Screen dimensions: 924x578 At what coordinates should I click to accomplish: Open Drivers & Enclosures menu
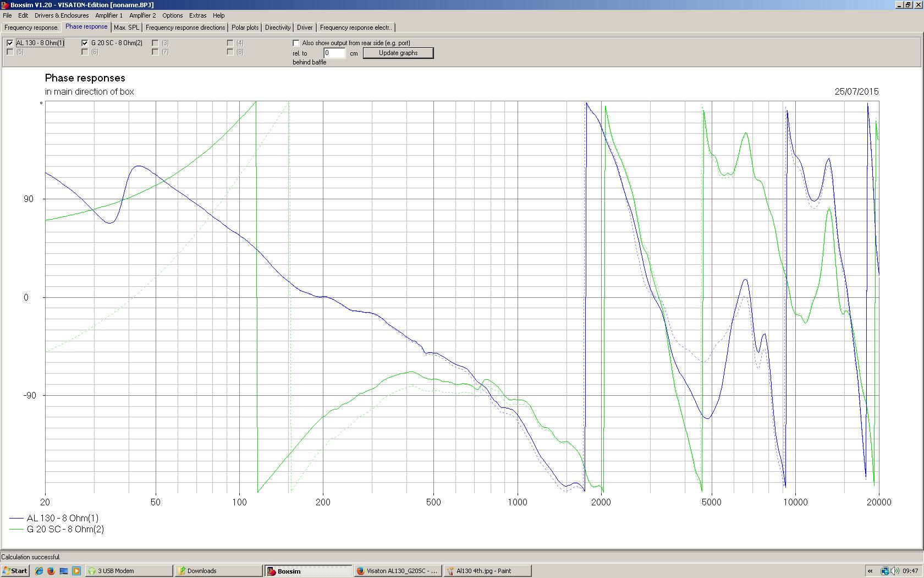pos(62,15)
